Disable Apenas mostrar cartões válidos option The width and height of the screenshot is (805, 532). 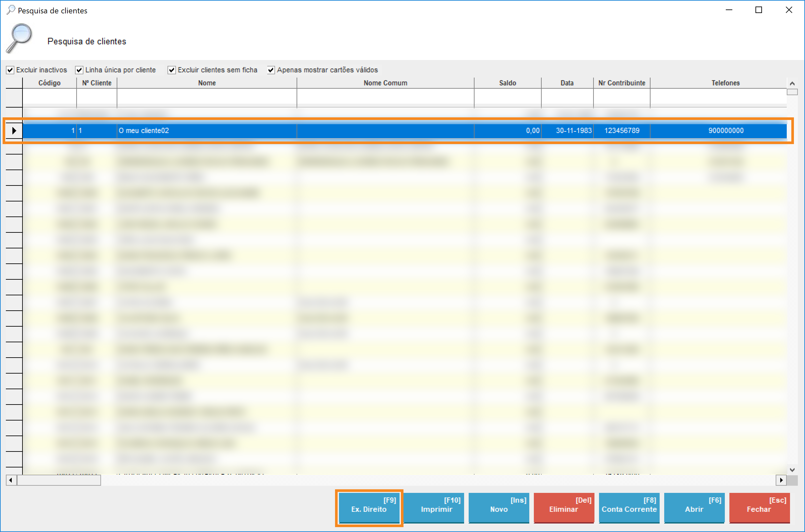click(271, 70)
